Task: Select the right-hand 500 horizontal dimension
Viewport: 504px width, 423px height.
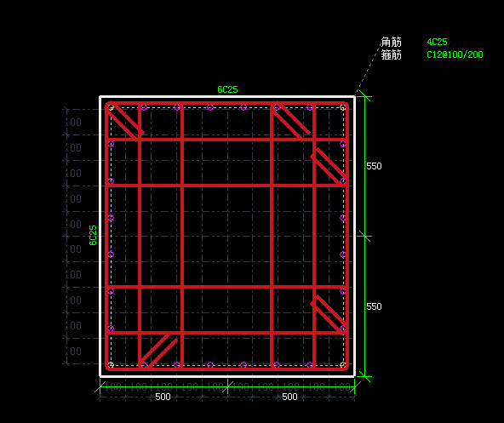Action: click(x=289, y=397)
